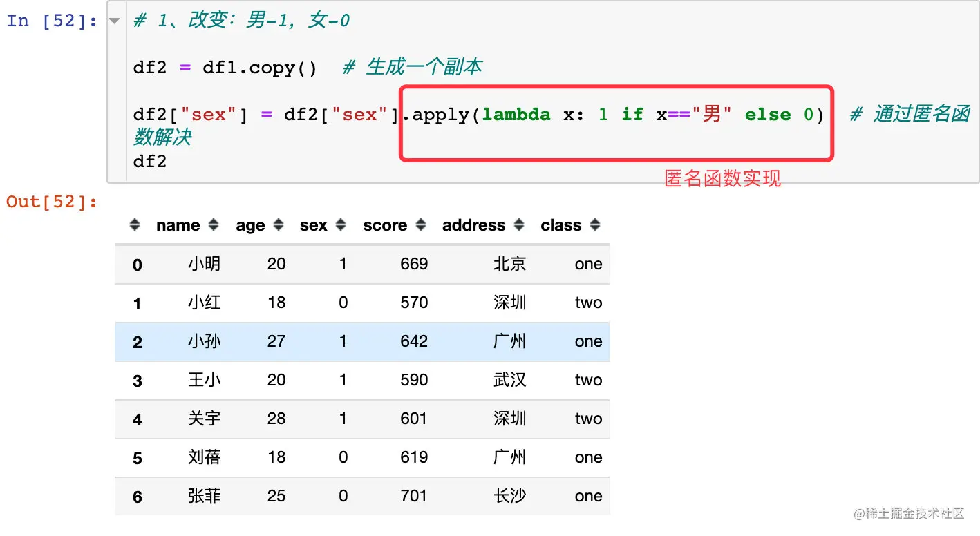Click score value 601

pyautogui.click(x=414, y=419)
